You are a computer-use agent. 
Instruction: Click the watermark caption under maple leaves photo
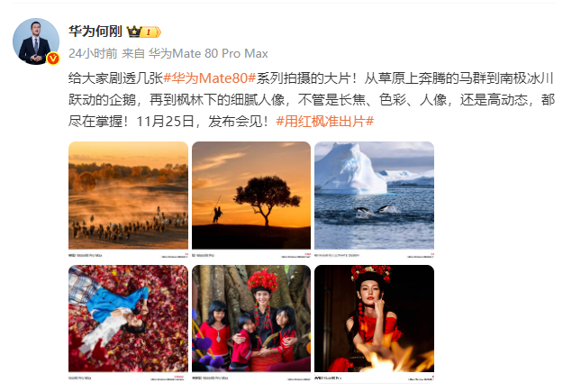coord(129,378)
